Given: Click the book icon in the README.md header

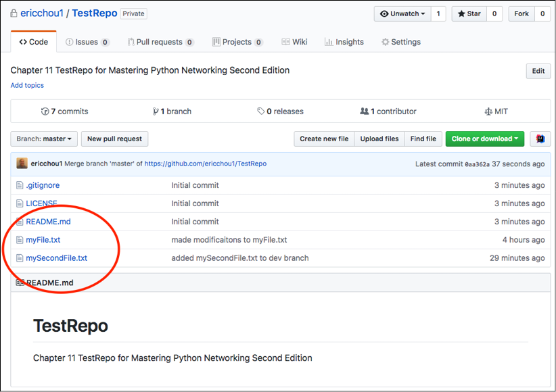Looking at the screenshot, I should tap(20, 283).
